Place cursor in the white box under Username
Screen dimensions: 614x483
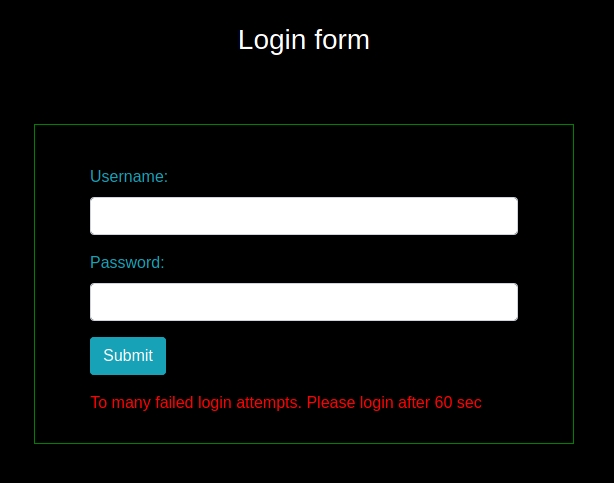pos(304,216)
